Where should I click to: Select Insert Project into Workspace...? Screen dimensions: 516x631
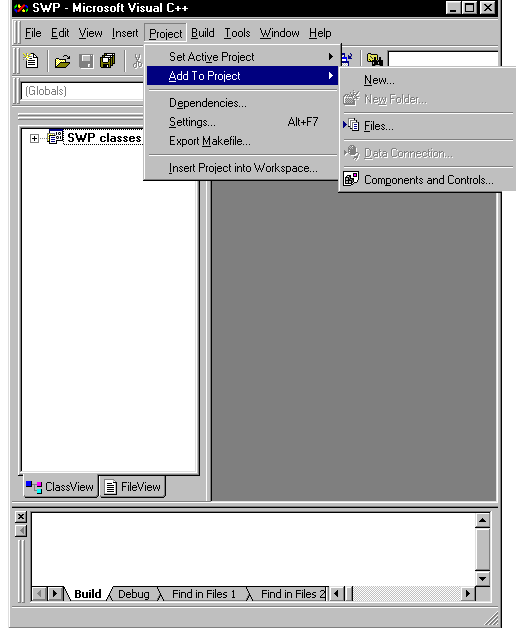[242, 168]
